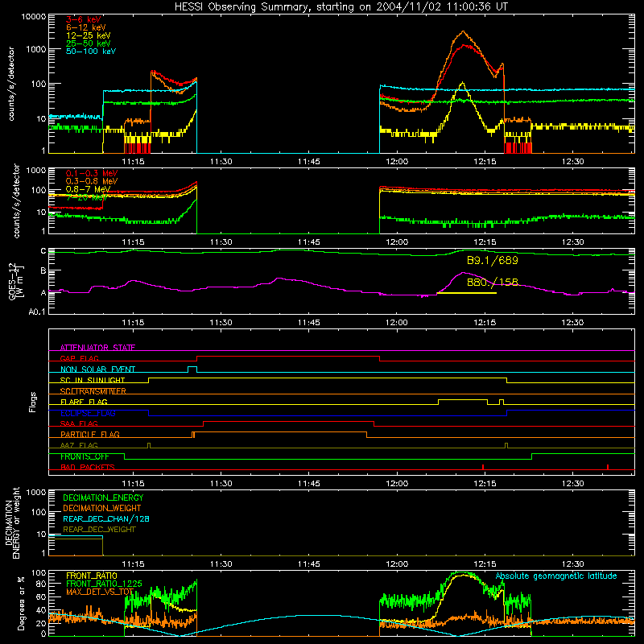This screenshot has width=644, height=644.
Task: Click the 25-50 keV legend label
Action: pos(88,43)
